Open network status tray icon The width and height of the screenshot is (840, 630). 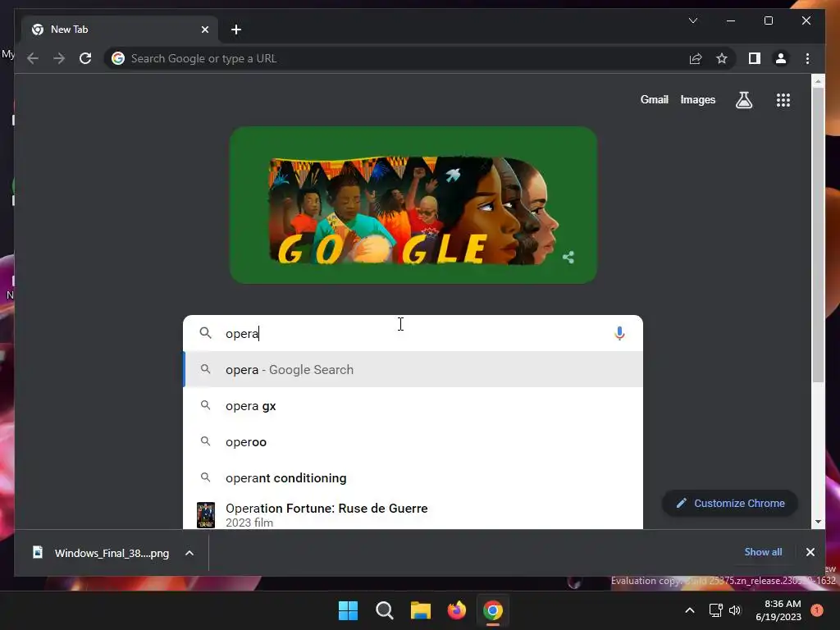point(715,610)
